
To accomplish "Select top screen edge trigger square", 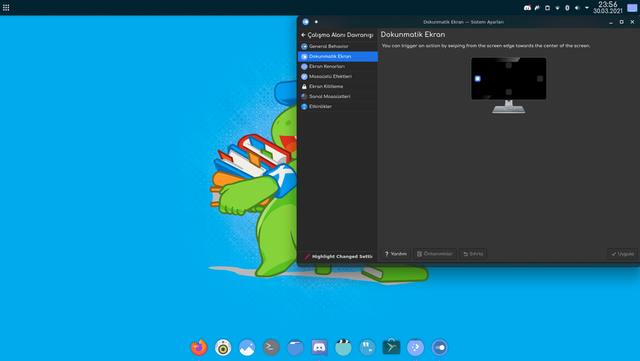I will click(509, 65).
